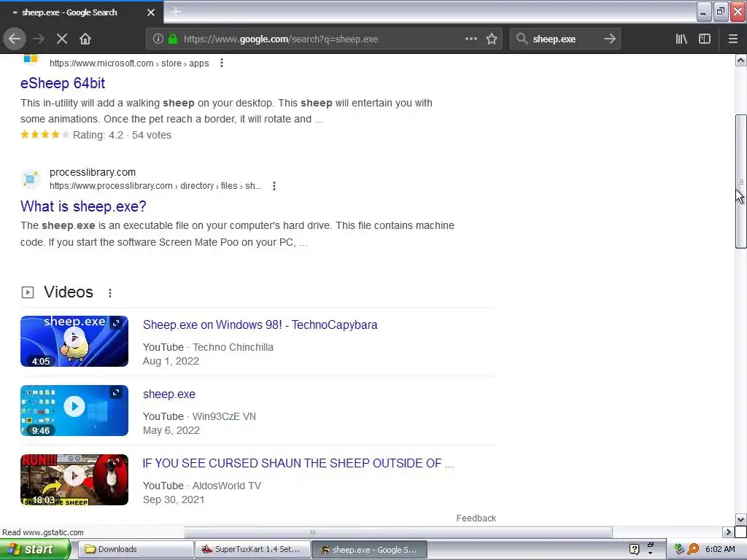This screenshot has width=747, height=560.
Task: Open the What is sheep.exe? result
Action: (83, 206)
